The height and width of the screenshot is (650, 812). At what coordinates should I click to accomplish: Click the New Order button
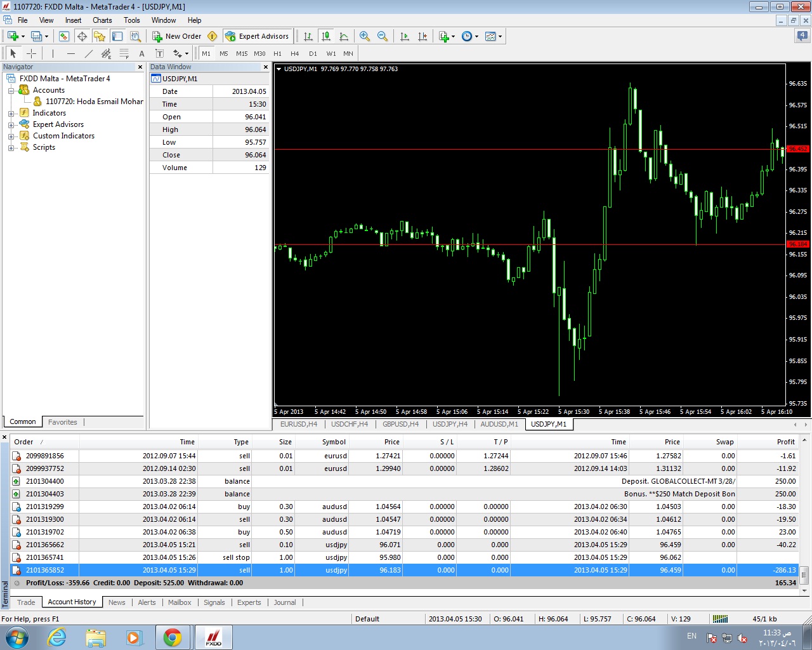(x=177, y=36)
